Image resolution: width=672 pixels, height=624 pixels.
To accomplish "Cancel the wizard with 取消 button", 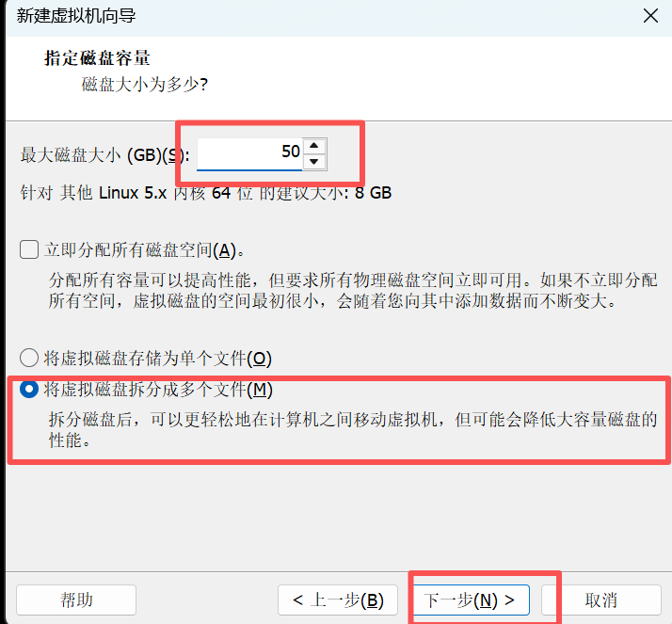I will 600,600.
